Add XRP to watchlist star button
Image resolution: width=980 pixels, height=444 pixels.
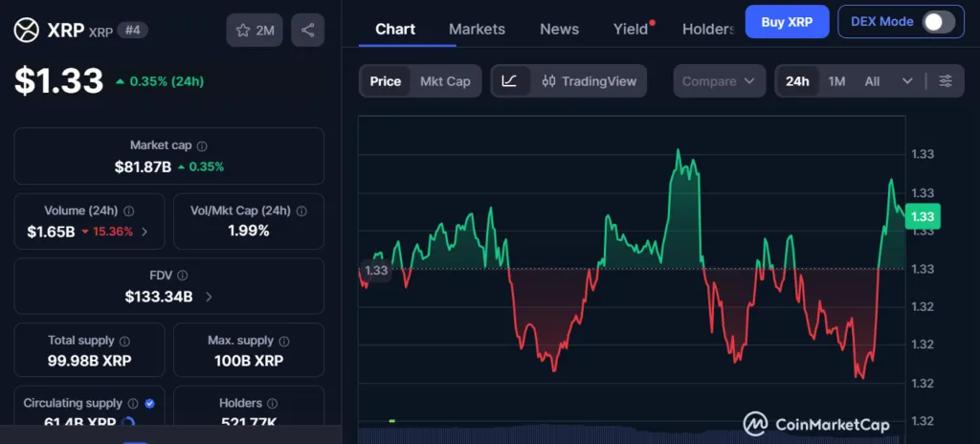tap(255, 30)
